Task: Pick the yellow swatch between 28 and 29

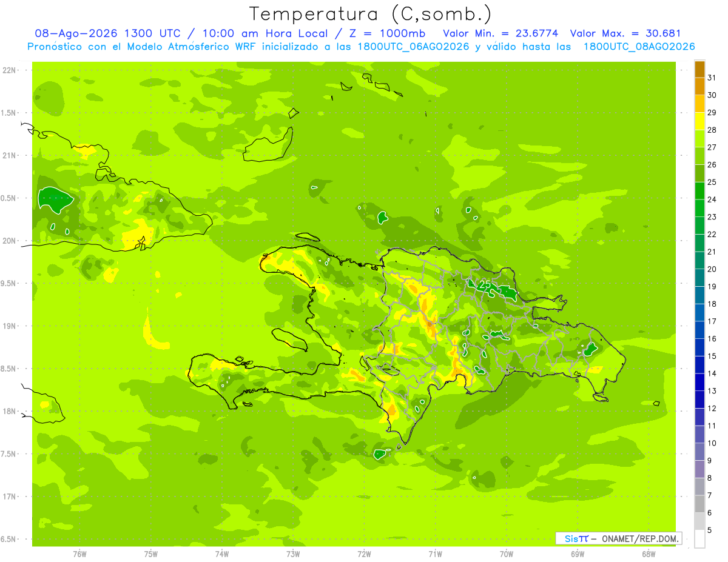Action: tap(699, 121)
